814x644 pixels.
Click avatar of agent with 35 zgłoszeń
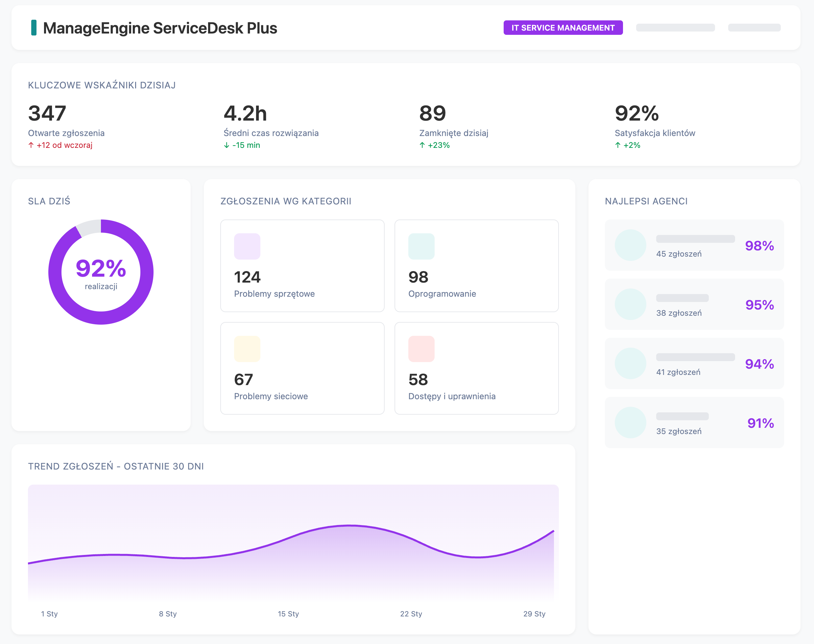coord(630,422)
